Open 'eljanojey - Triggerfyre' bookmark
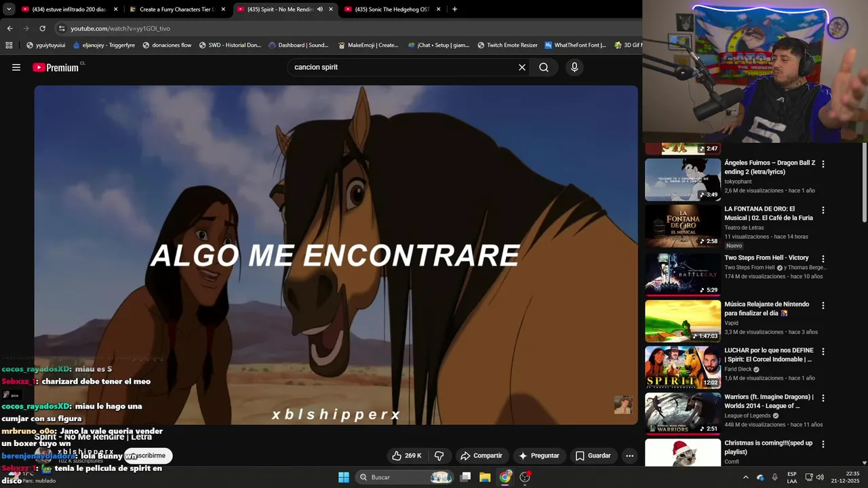The image size is (868, 488). (x=104, y=45)
